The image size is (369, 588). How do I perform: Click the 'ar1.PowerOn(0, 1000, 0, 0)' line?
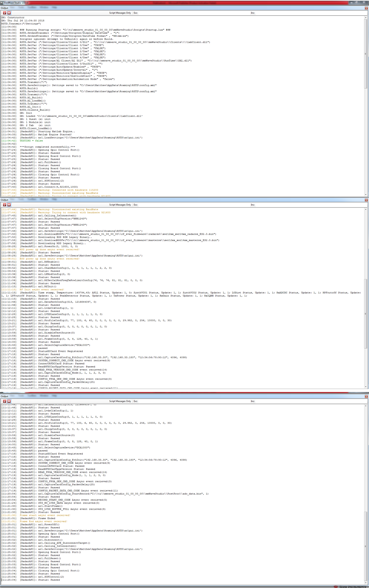coord(40,246)
